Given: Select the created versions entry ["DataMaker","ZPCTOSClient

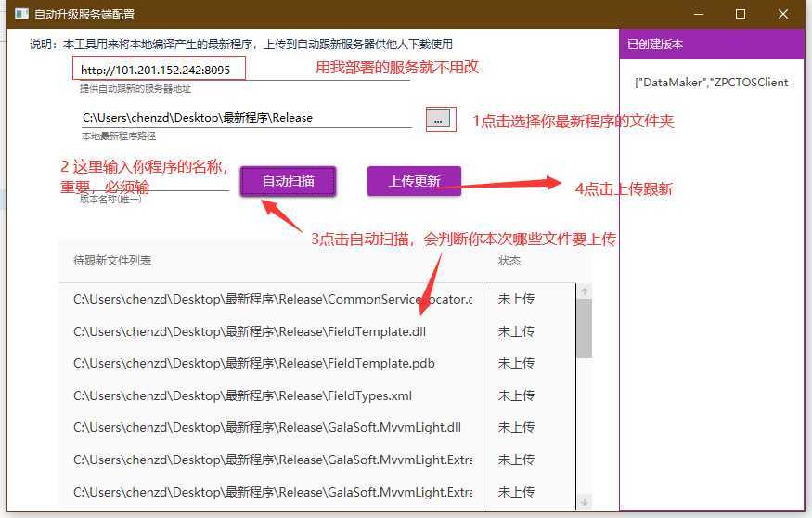Looking at the screenshot, I should 712,83.
